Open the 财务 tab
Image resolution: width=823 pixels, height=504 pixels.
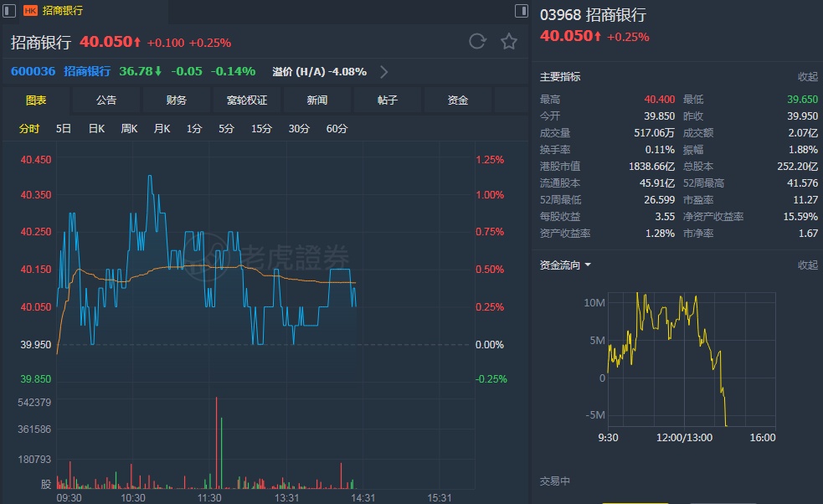[x=177, y=100]
